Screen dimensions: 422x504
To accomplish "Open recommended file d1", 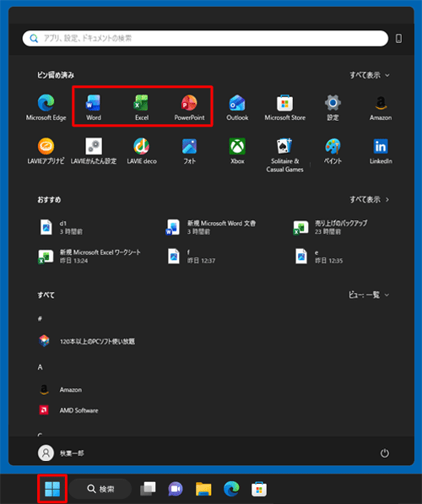I will point(61,227).
